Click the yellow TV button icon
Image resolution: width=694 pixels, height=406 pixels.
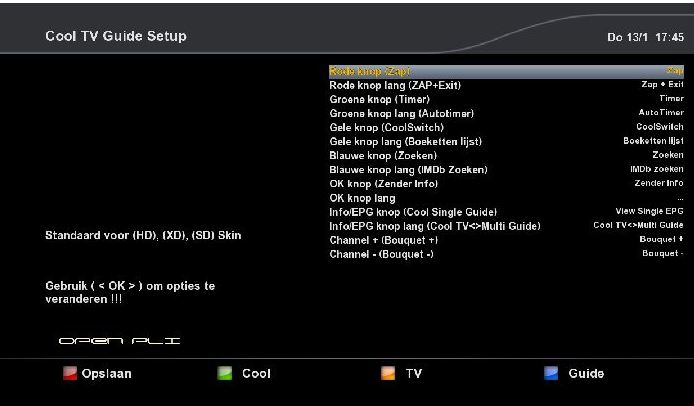tap(388, 374)
